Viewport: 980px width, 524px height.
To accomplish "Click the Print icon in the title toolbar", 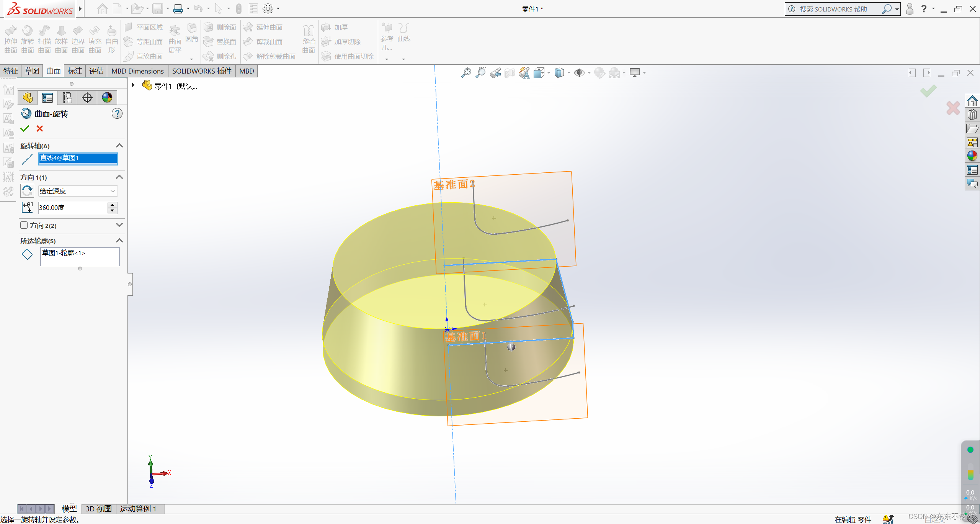I will click(x=178, y=8).
